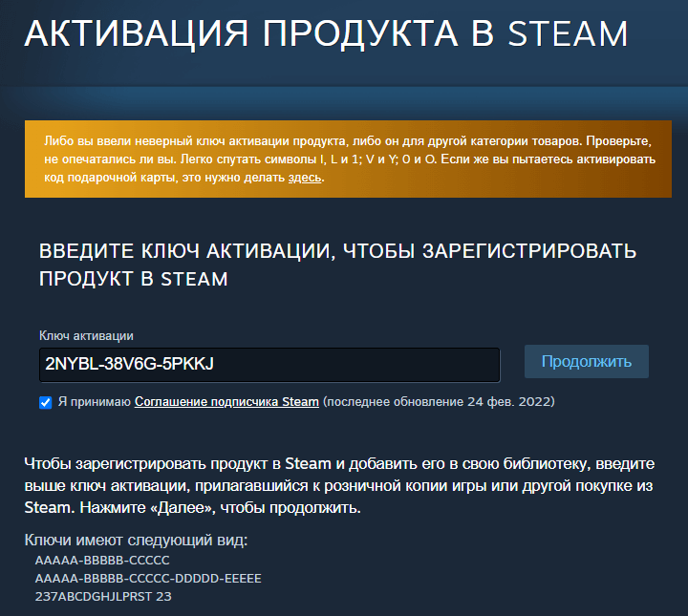This screenshot has height=616, width=688.
Task: Click the Чтобы зарегистрировать продукт instruction paragraph
Action: (339, 485)
